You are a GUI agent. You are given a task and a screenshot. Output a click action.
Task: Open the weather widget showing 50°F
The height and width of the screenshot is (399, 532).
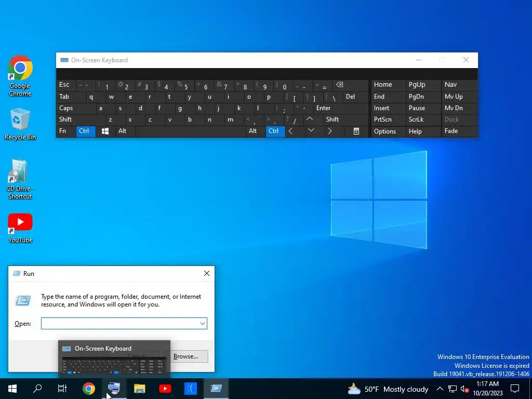click(x=388, y=389)
